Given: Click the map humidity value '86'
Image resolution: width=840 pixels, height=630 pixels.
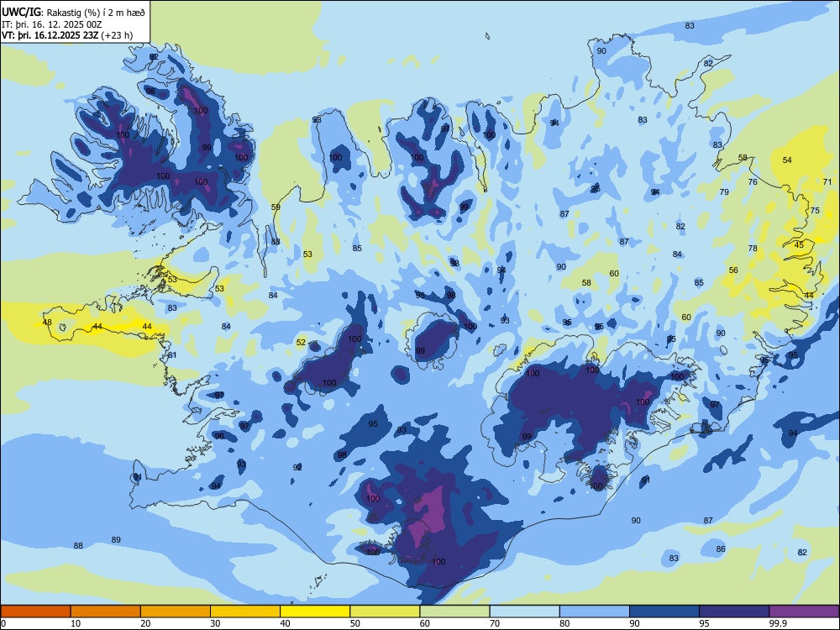Looking at the screenshot, I should click(x=721, y=549).
